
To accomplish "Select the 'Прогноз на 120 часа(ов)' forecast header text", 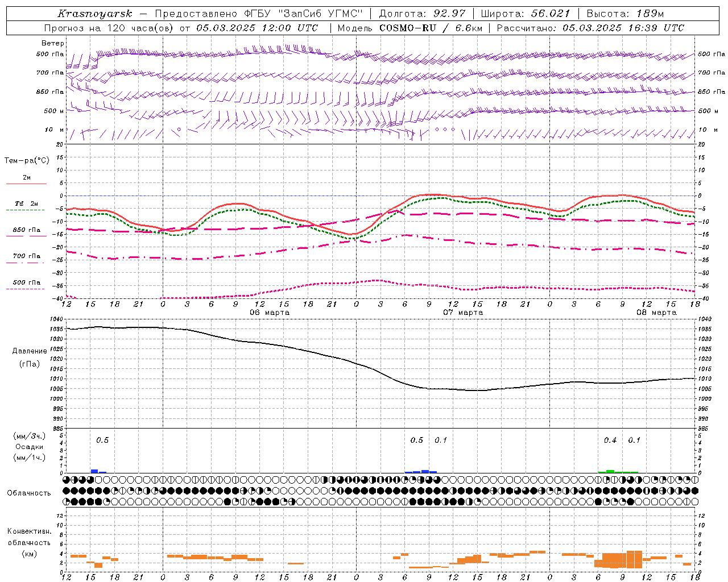I will 109,28.
